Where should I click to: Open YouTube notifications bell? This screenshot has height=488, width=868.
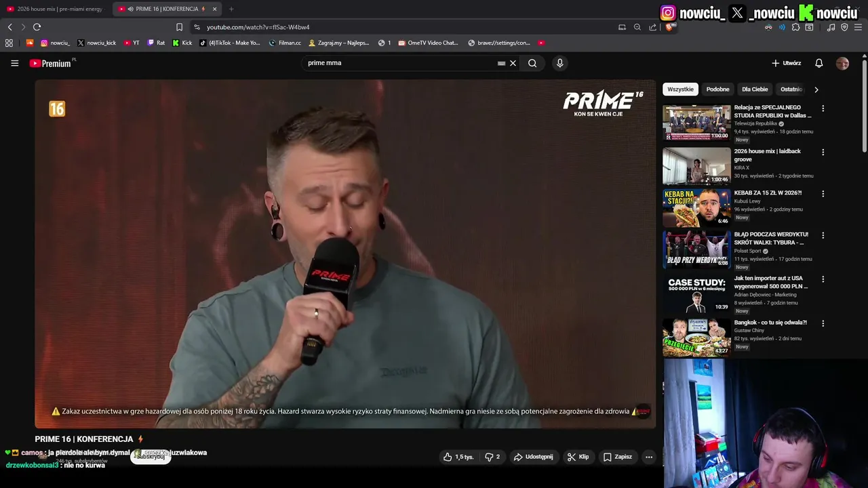[x=818, y=63]
